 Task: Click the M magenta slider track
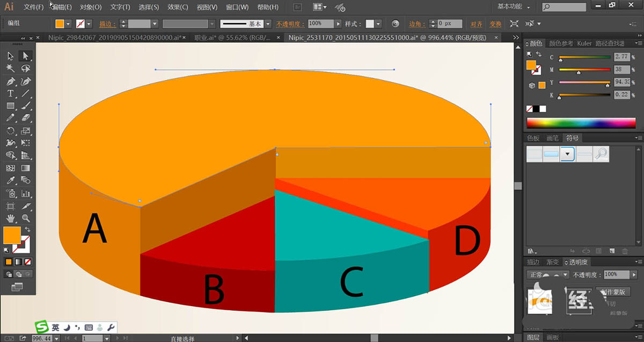[584, 70]
